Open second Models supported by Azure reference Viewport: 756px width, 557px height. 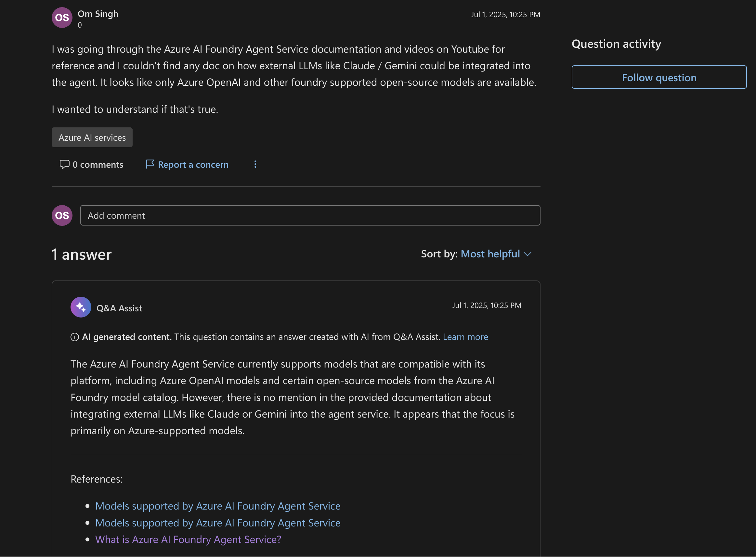tap(218, 523)
